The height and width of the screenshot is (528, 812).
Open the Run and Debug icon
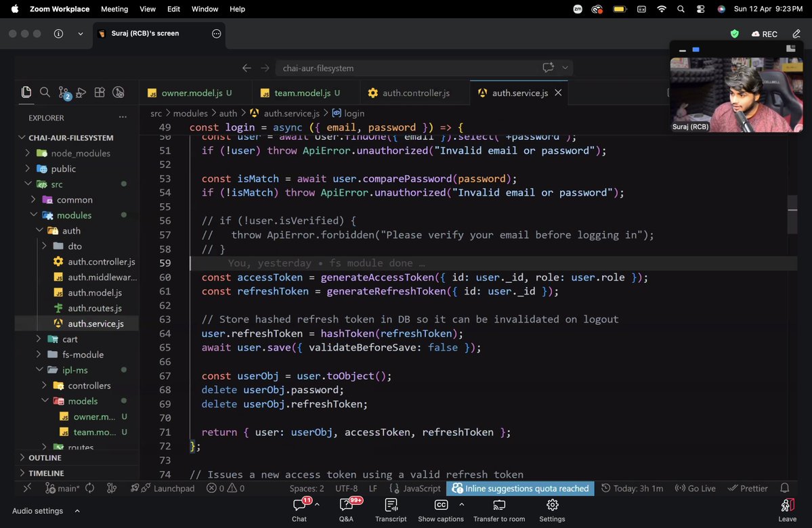click(x=81, y=93)
